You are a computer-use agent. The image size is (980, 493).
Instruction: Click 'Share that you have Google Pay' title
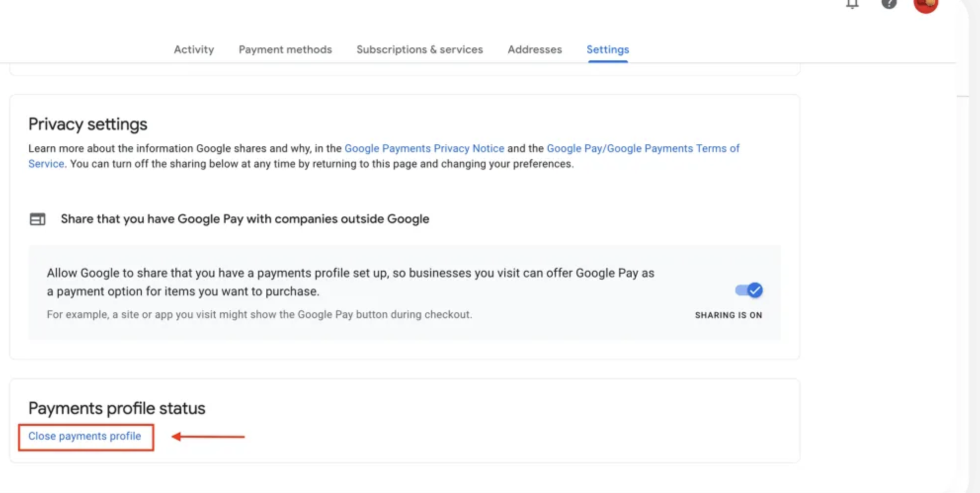(245, 219)
